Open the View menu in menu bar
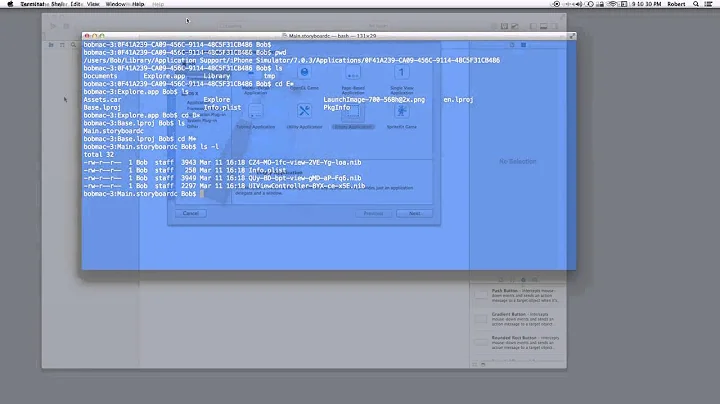The image size is (720, 404). [93, 4]
